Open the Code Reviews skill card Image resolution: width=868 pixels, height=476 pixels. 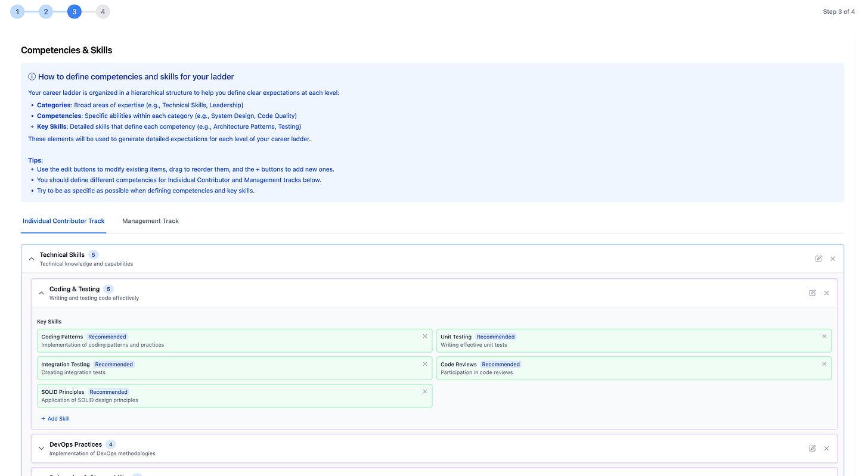[x=634, y=368]
